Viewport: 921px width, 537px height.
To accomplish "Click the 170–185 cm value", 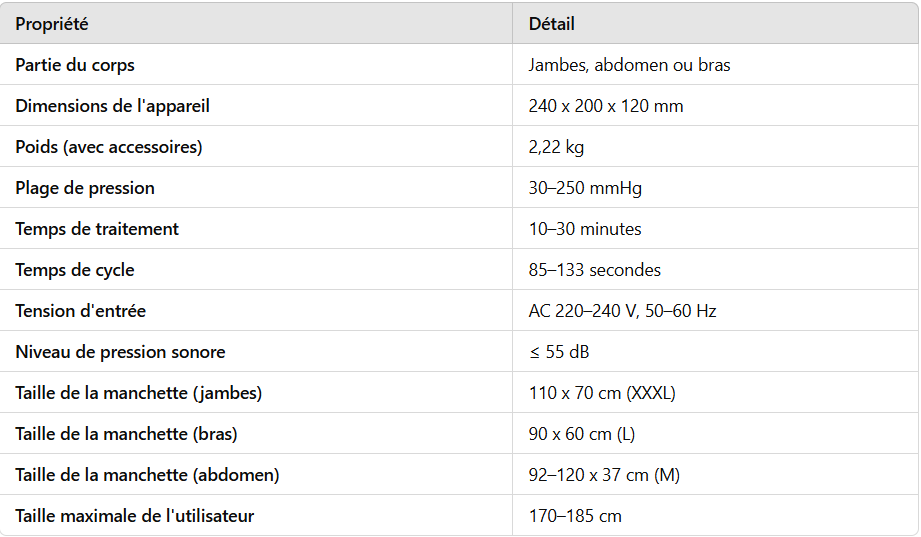I will coord(575,516).
